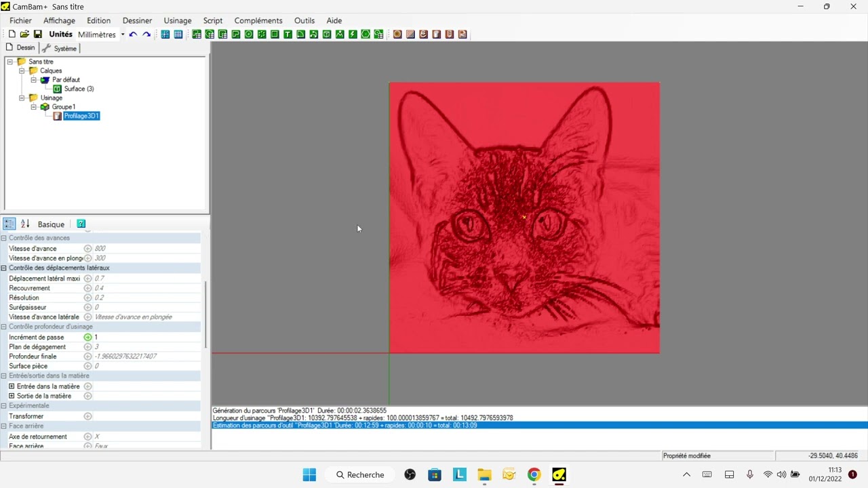This screenshot has height=488, width=868.
Task: Select Surface (3) in the layer tree
Action: [x=79, y=89]
